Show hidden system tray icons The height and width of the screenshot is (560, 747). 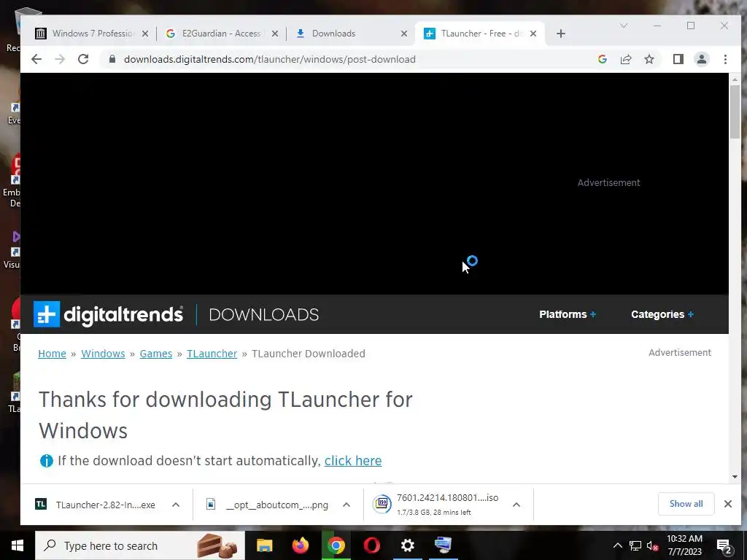pos(617,545)
